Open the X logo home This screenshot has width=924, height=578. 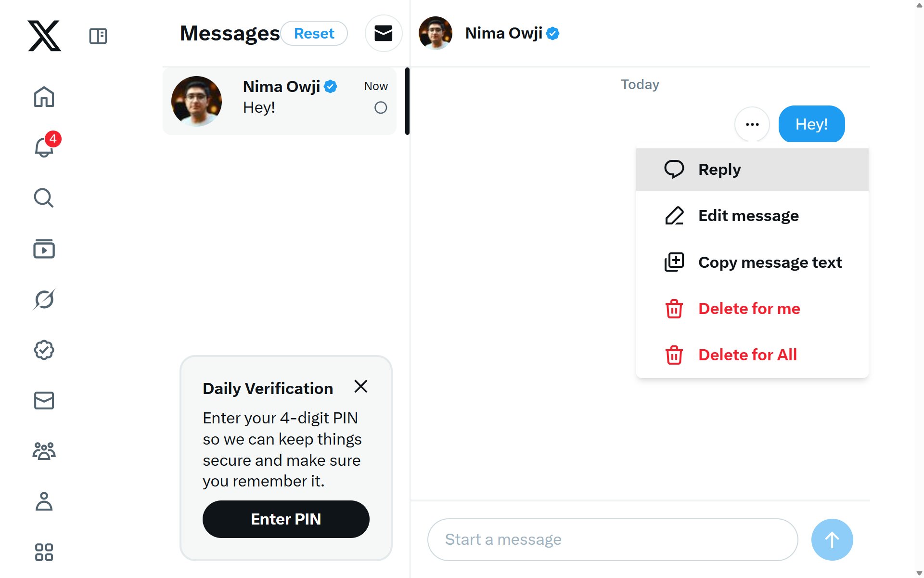click(x=44, y=36)
